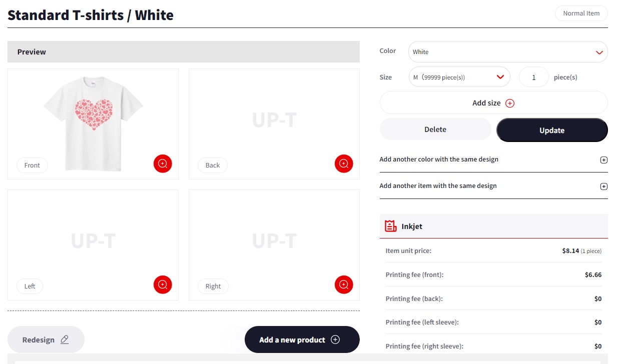Zoom into the Front preview image

pyautogui.click(x=163, y=163)
